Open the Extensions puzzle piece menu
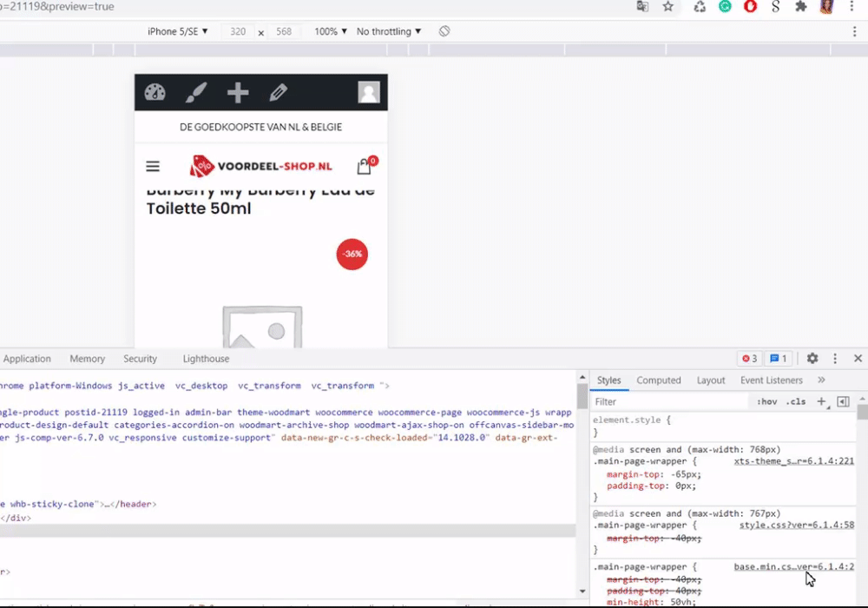868x608 pixels. 800,7
